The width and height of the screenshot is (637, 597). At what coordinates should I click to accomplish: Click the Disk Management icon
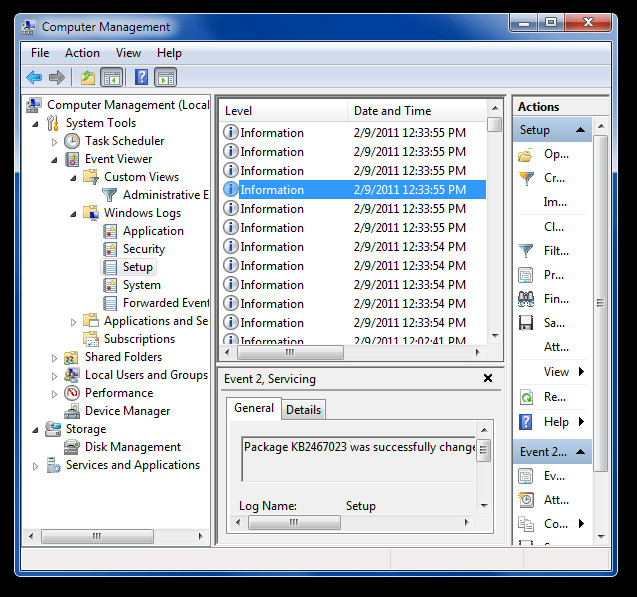(72, 447)
